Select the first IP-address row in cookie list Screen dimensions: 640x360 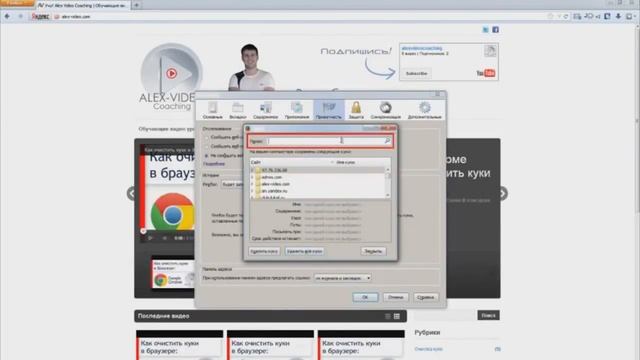click(x=318, y=170)
